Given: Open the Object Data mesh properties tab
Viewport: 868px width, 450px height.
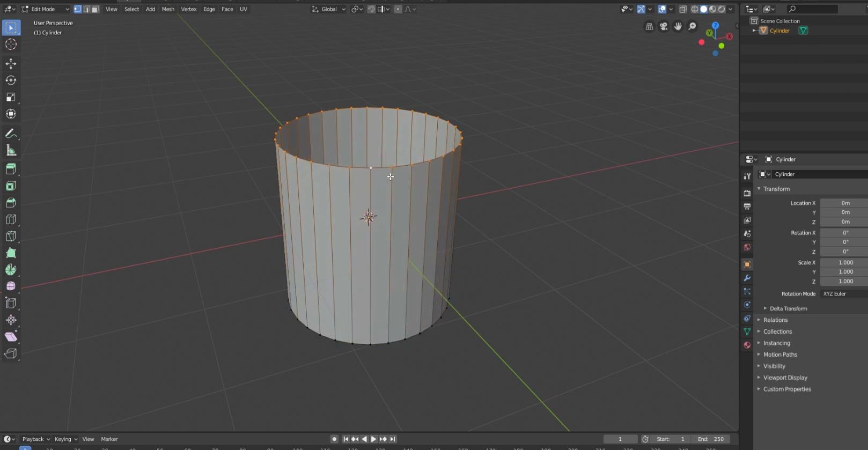Looking at the screenshot, I should (x=747, y=331).
